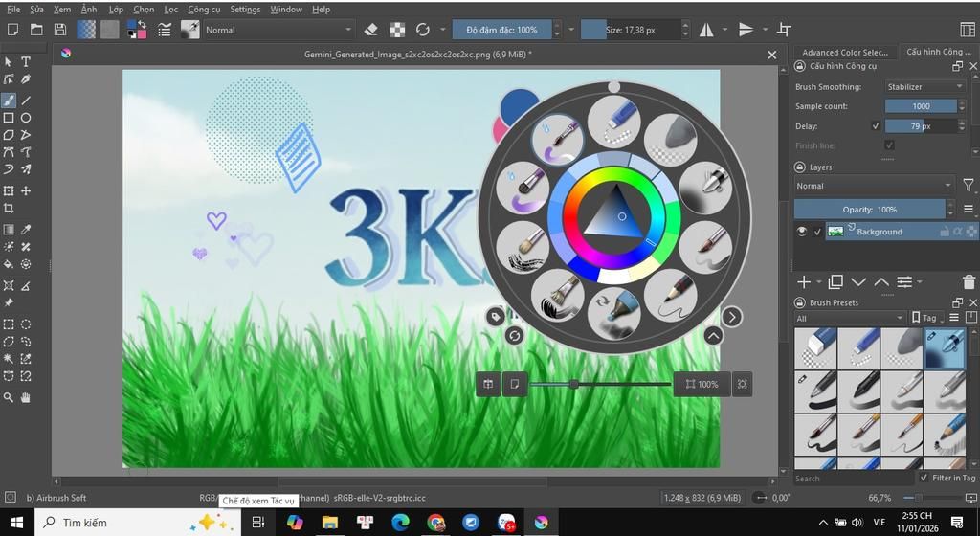Select the Gradient tool
Viewport: 980px width, 536px height.
tap(9, 230)
